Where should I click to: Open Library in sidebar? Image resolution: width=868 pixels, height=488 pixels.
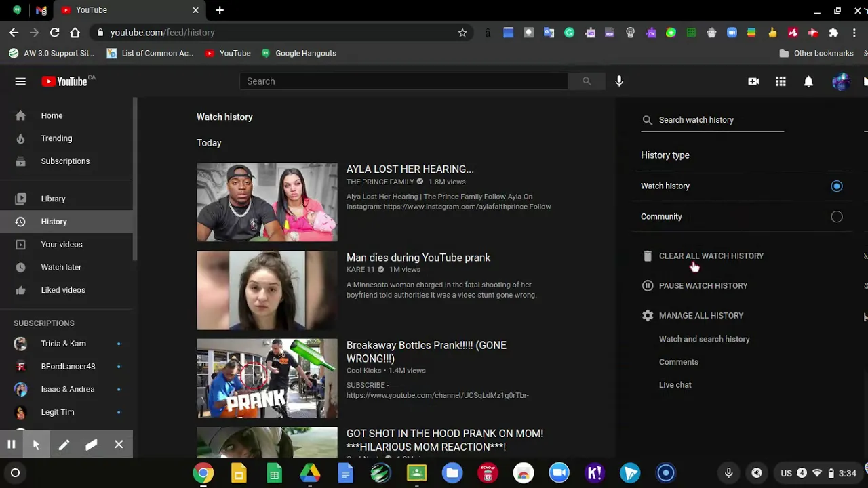tap(66, 199)
